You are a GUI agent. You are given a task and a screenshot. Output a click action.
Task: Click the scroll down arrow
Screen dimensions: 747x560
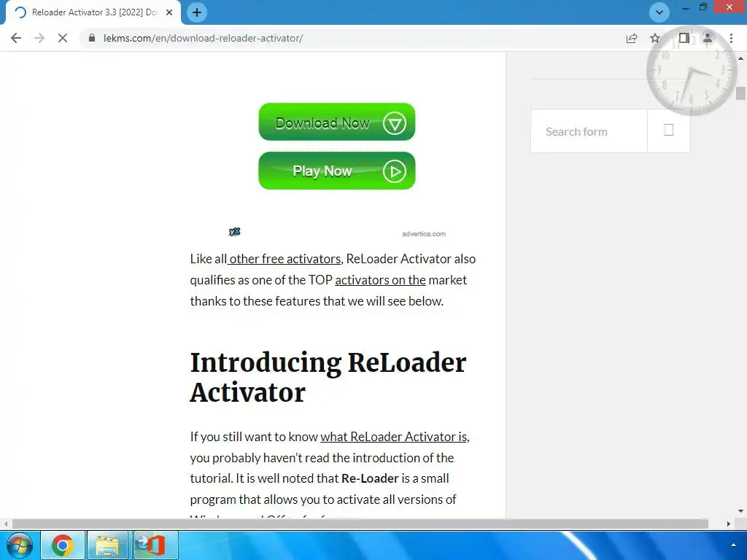click(740, 511)
